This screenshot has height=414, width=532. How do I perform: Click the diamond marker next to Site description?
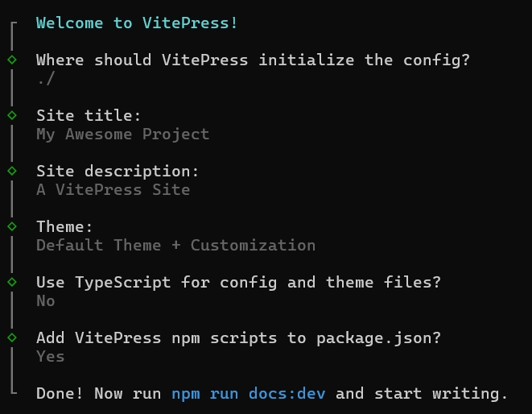click(12, 171)
